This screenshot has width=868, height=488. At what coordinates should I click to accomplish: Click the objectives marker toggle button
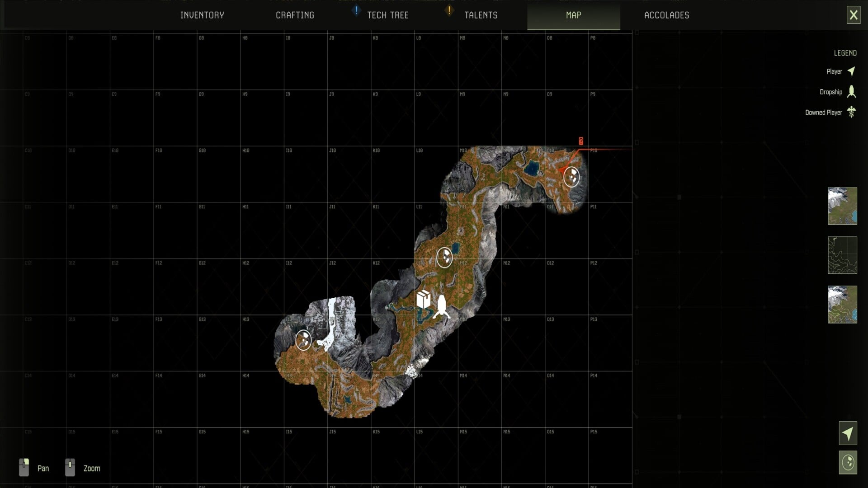848,463
